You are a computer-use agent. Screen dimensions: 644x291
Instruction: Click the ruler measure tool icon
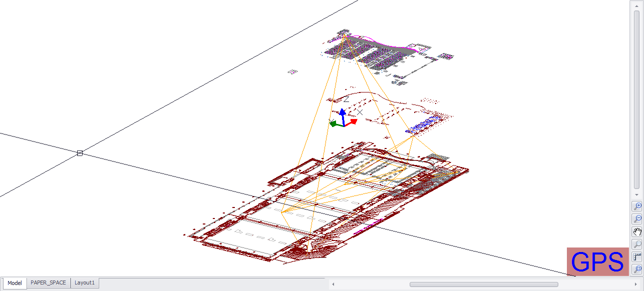coord(637,257)
